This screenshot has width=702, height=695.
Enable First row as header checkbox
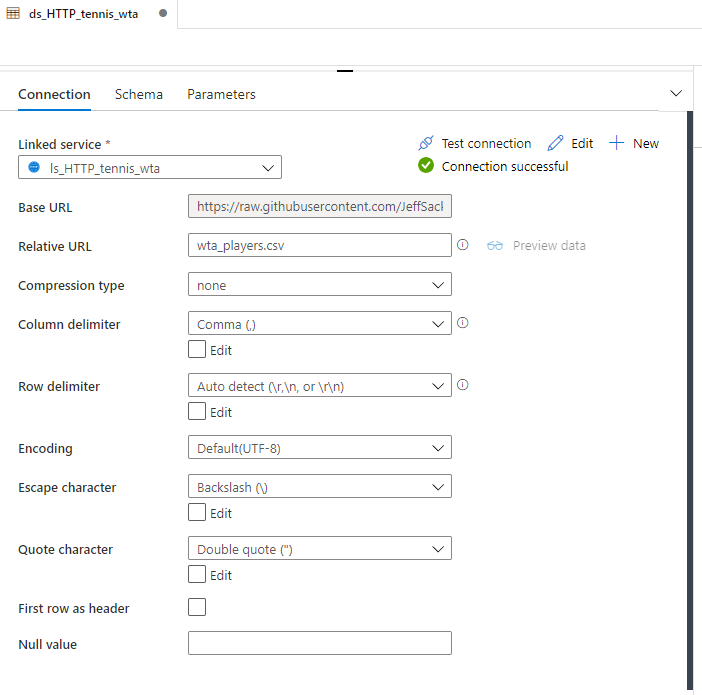coord(197,607)
